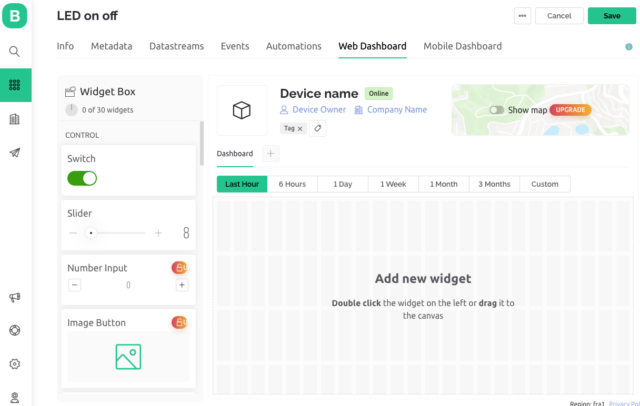Click the plus stepper on Number Input
The image size is (640, 406).
[181, 285]
